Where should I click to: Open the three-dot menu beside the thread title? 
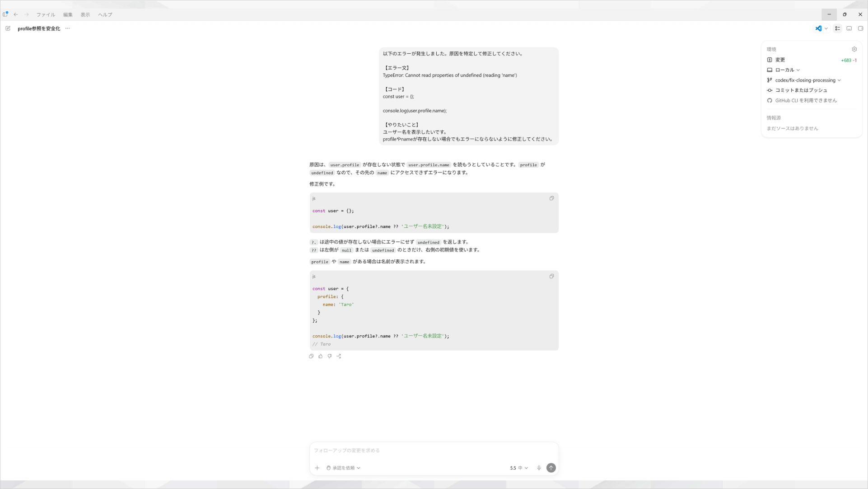[67, 28]
